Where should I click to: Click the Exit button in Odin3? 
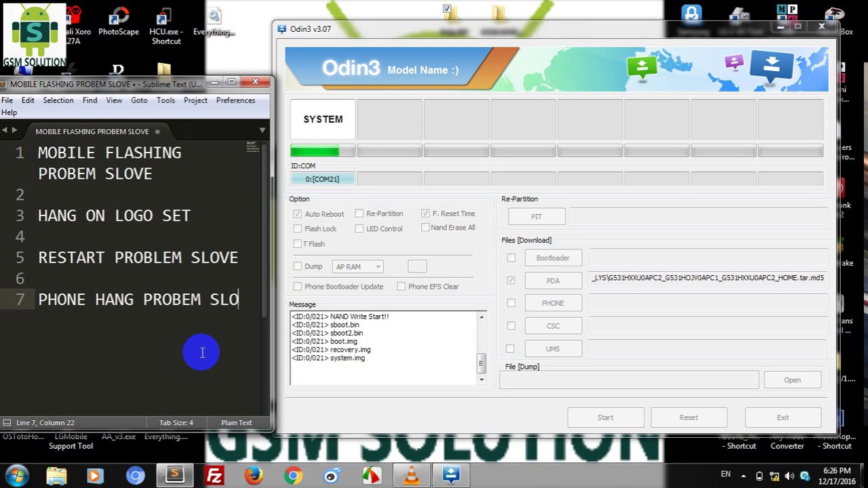pyautogui.click(x=783, y=418)
